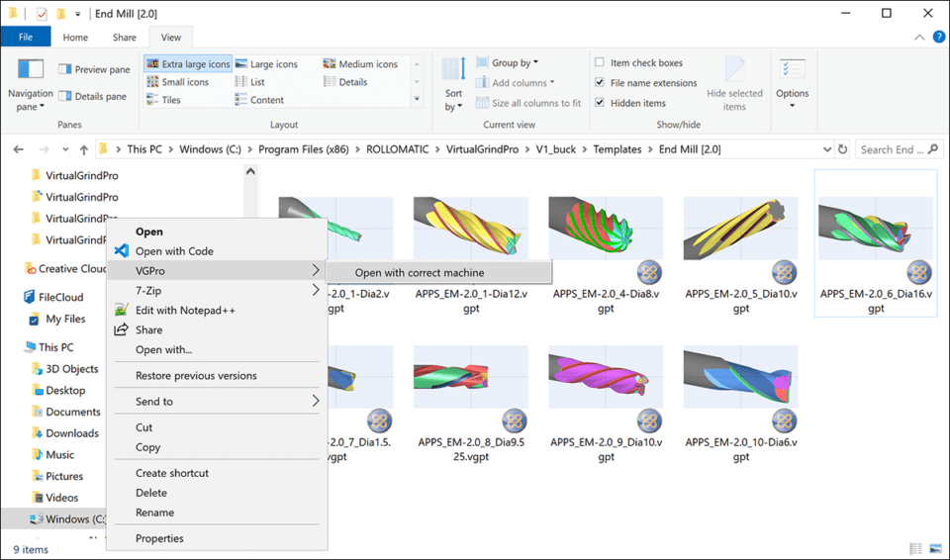Choose Open with correct machine
This screenshot has width=950, height=560.
438,273
